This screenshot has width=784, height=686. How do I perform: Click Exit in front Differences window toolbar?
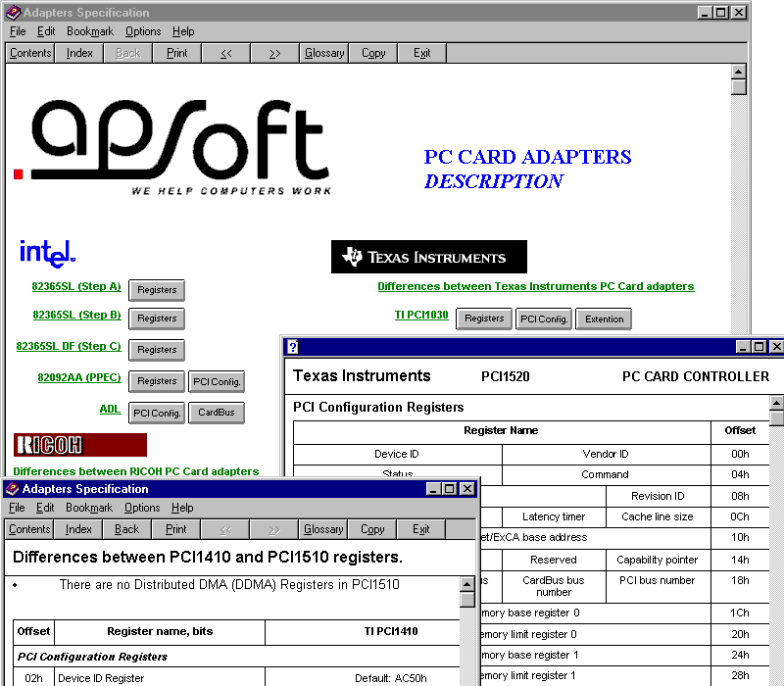click(421, 529)
